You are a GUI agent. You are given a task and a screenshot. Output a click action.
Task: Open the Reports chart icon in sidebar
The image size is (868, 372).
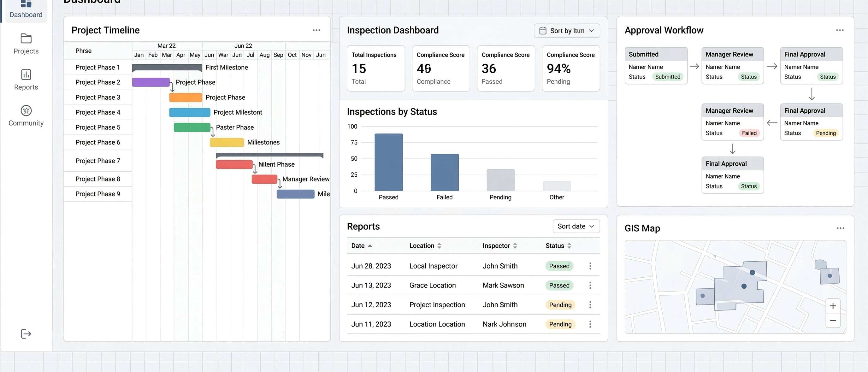coord(26,74)
